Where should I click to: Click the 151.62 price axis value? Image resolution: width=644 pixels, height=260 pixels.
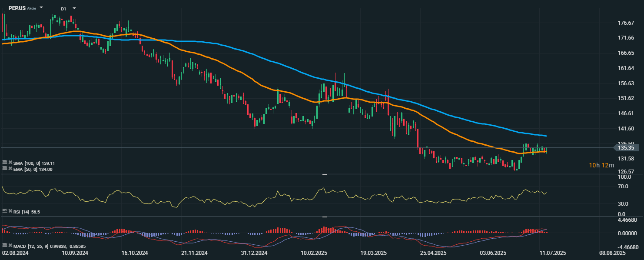pos(625,98)
